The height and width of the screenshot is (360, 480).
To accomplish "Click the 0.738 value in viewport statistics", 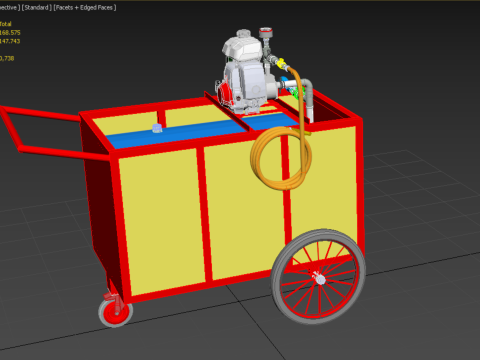I will pos(7,58).
